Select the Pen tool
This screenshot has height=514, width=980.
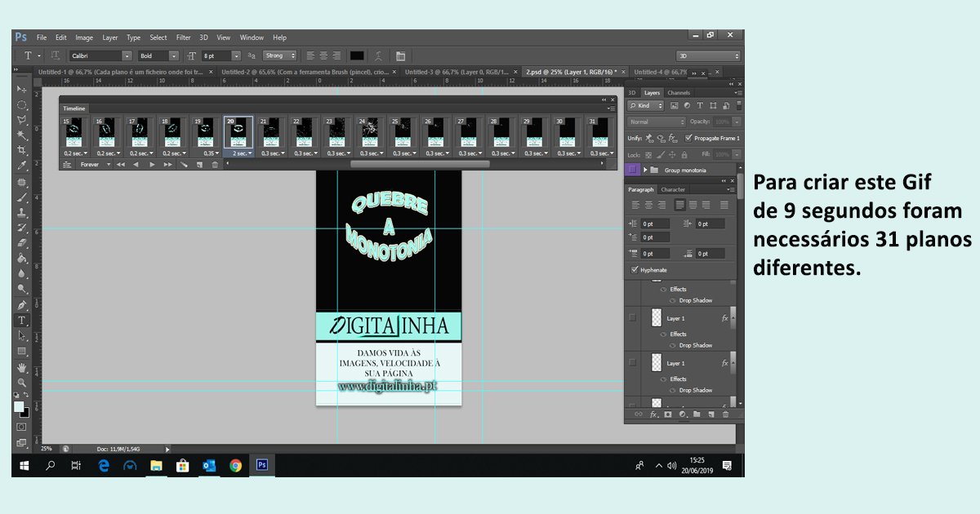(22, 305)
